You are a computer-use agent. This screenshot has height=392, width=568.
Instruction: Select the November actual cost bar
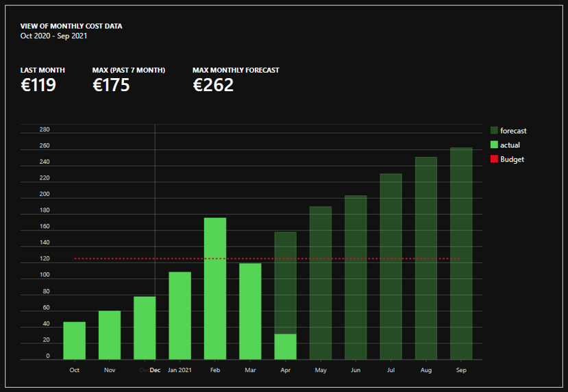tap(110, 335)
